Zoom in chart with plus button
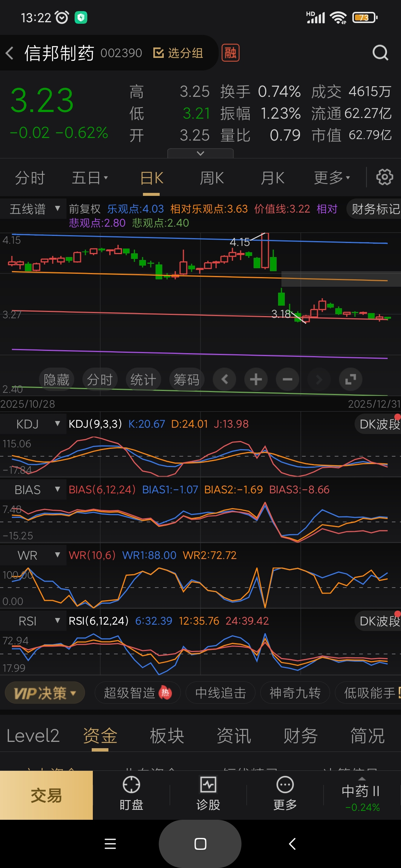Viewport: 401px width, 868px height. click(x=256, y=379)
